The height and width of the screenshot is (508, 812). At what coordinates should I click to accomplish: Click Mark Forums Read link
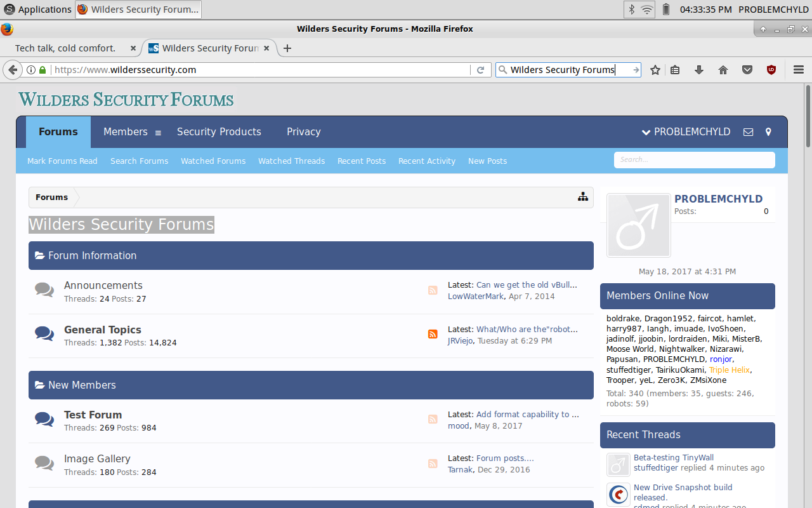tap(62, 161)
